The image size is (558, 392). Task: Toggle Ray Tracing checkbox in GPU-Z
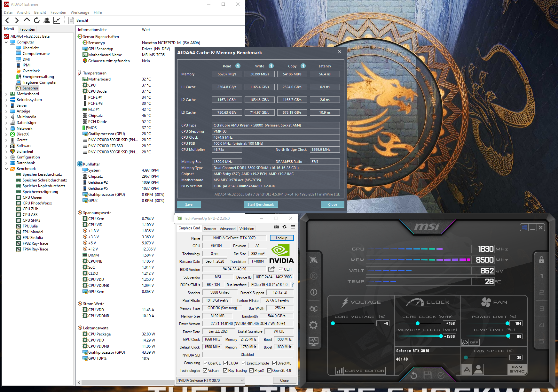pos(226,371)
